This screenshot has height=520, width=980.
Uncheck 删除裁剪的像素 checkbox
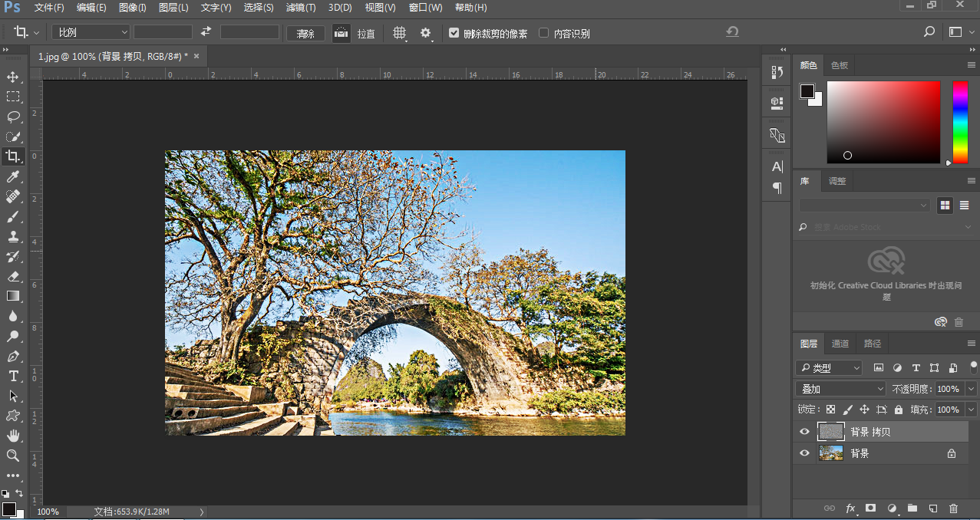point(454,33)
